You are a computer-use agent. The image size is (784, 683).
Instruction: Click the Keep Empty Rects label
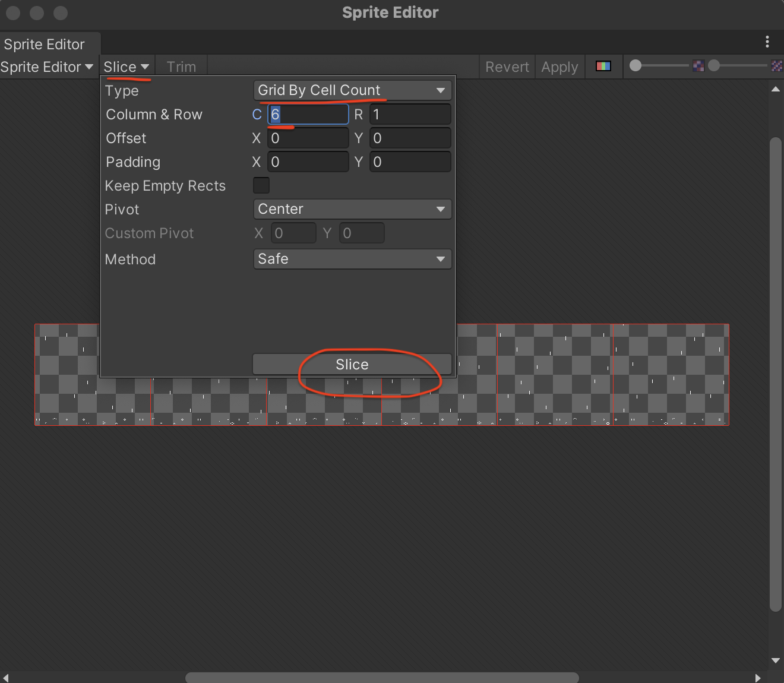tap(165, 186)
